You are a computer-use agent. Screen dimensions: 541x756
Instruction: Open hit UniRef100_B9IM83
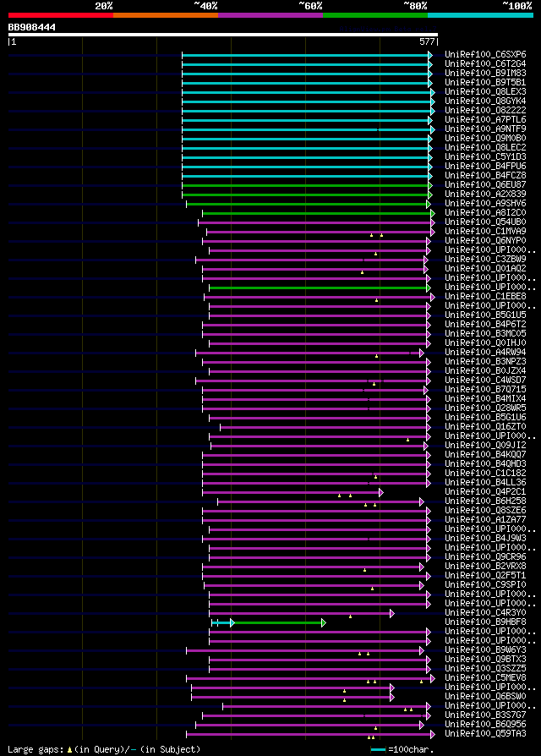485,74
